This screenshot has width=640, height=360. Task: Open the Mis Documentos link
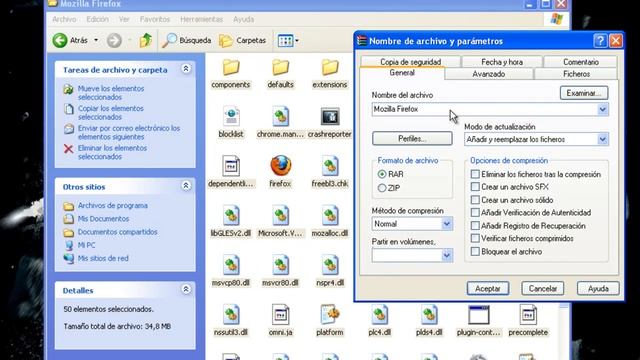(x=103, y=219)
